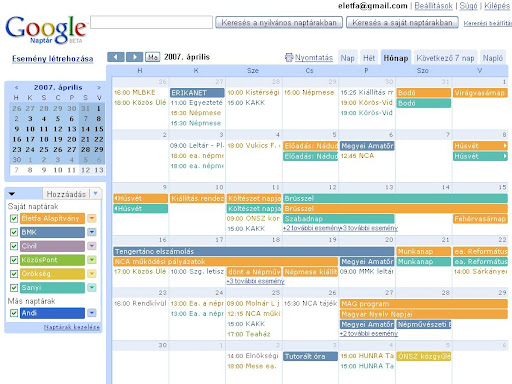Select the KözösPont green calendar label
The image size is (512, 384).
tap(52, 260)
